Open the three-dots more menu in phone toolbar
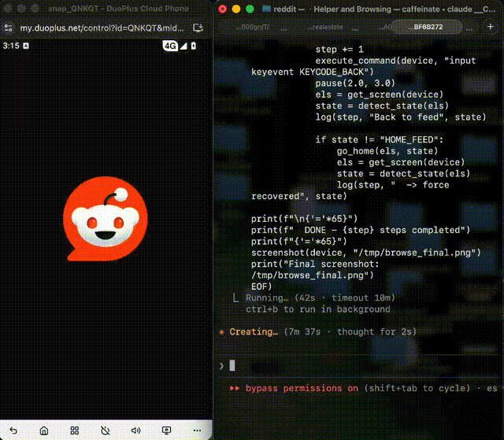Image resolution: width=504 pixels, height=440 pixels. click(x=197, y=431)
